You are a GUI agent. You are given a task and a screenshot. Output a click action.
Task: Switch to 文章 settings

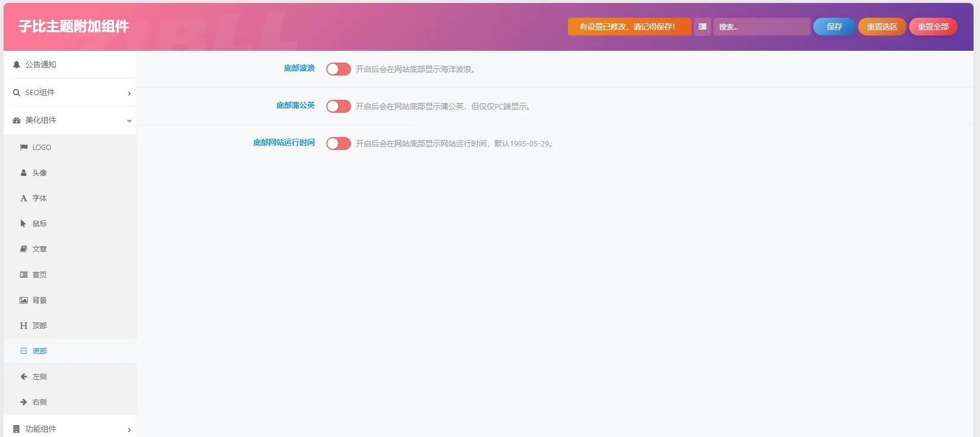pyautogui.click(x=70, y=249)
